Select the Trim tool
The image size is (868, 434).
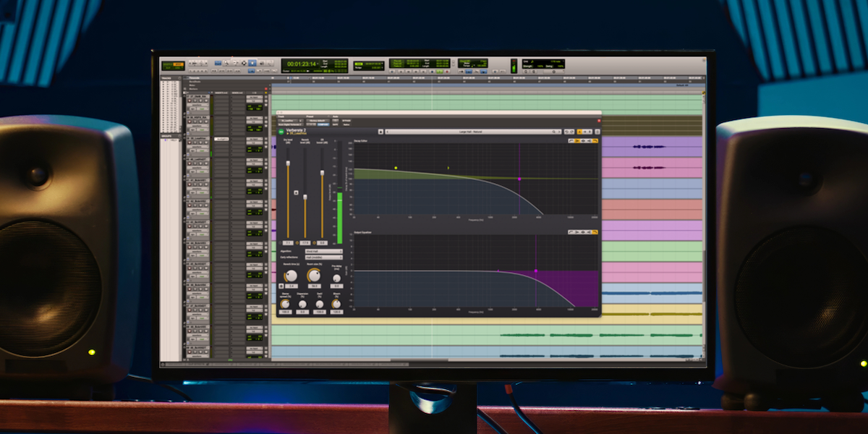(236, 64)
